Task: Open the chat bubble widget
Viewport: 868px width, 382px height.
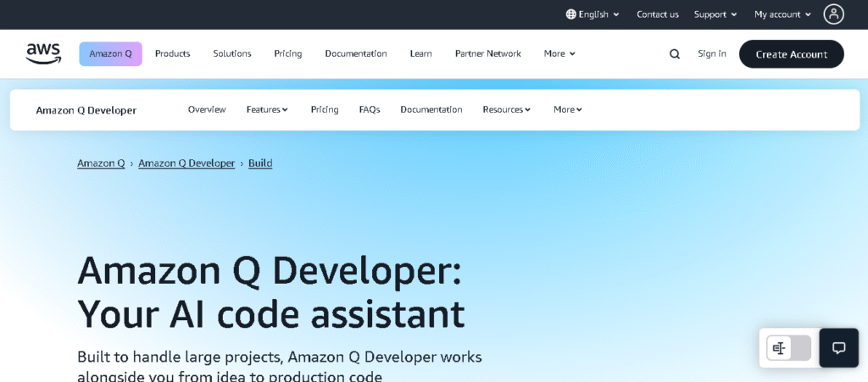Action: tap(839, 348)
